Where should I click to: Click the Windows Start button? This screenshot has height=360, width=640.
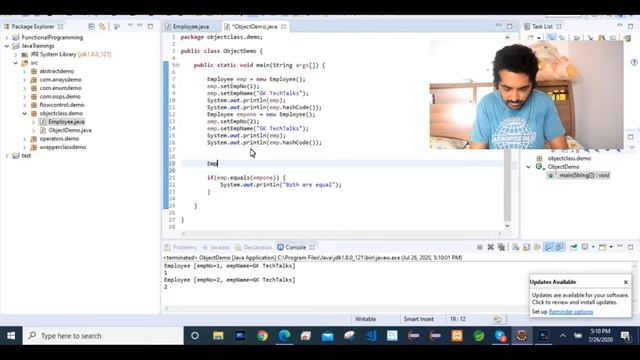pyautogui.click(x=11, y=336)
